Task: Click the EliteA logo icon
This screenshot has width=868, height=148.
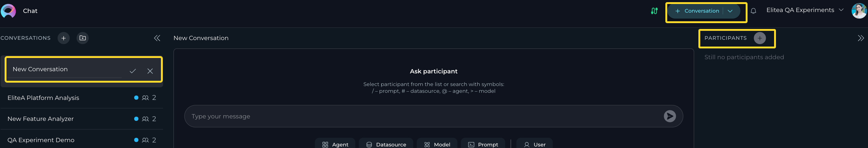Action: 8,11
